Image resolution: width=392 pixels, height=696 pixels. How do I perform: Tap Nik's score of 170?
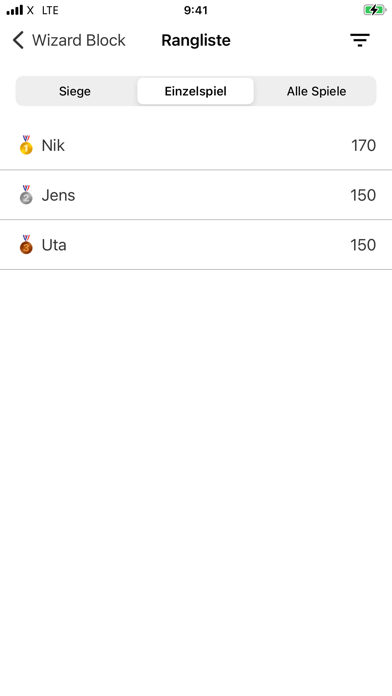pos(364,146)
